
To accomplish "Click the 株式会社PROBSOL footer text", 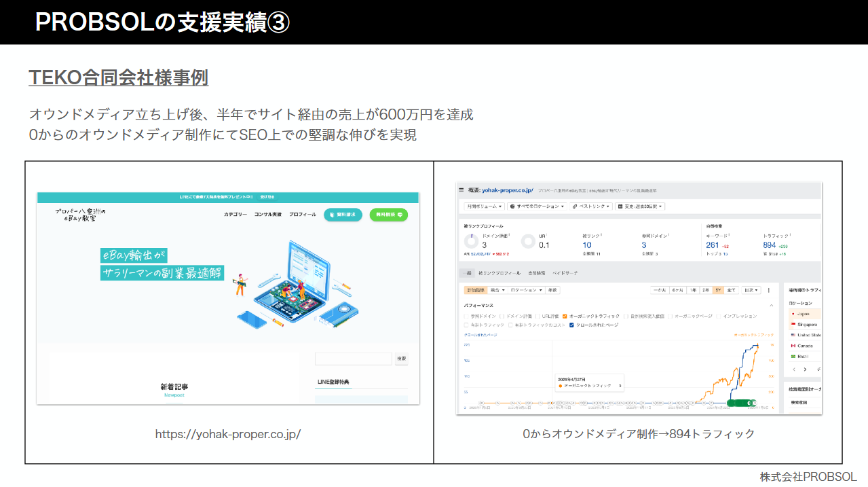I will pyautogui.click(x=808, y=477).
